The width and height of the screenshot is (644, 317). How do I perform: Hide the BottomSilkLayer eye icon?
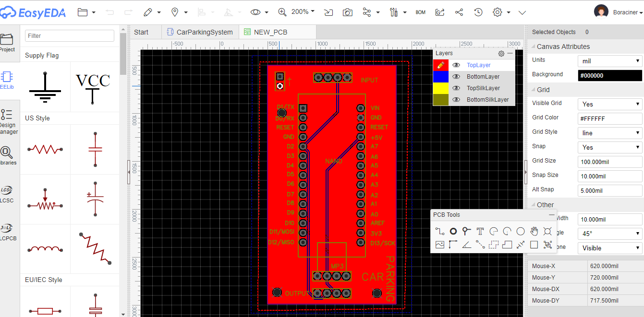coord(456,99)
